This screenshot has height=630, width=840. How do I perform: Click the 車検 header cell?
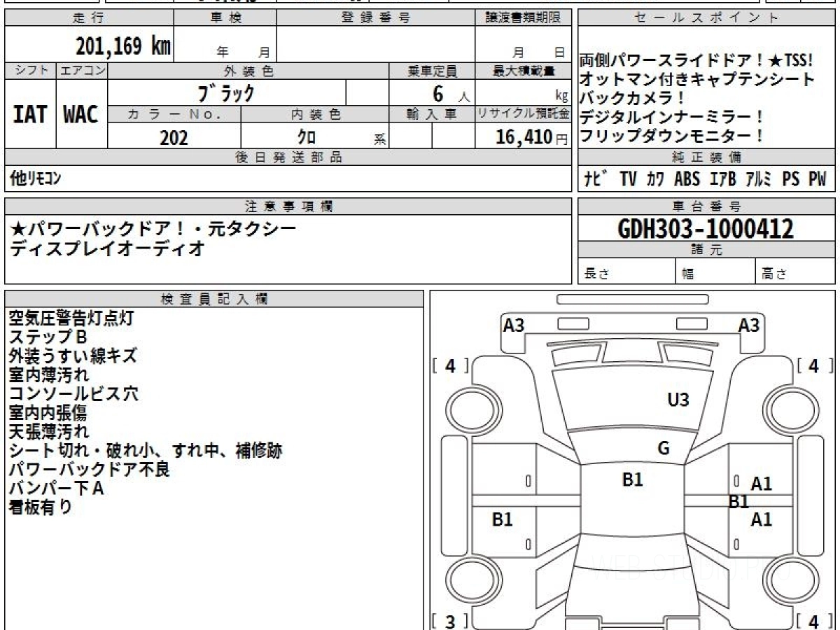point(225,18)
